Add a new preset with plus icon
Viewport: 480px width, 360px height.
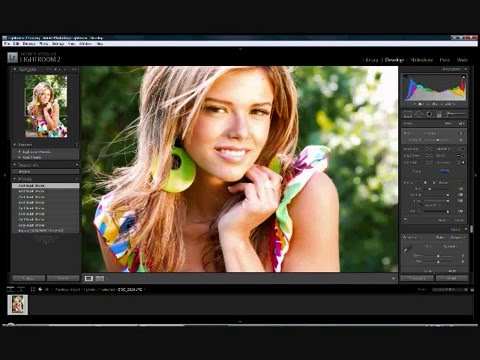click(77, 145)
